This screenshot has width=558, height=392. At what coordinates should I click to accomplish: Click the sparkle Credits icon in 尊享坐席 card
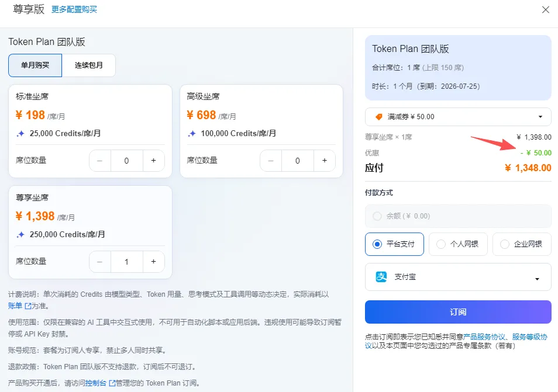20,235
